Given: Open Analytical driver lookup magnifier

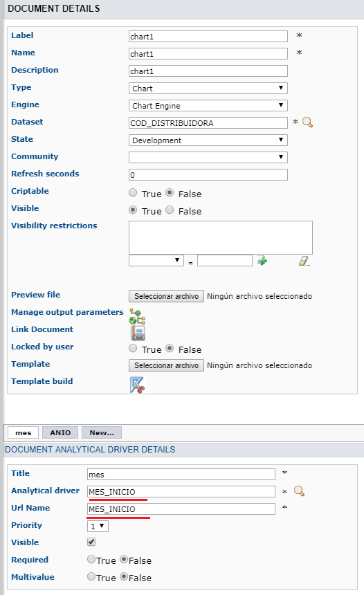Looking at the screenshot, I should coord(299,491).
